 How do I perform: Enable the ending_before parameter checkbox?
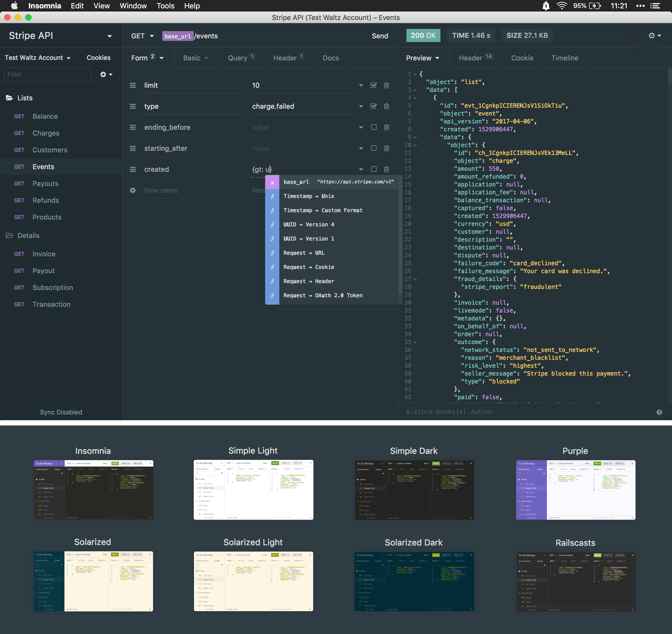click(x=374, y=127)
